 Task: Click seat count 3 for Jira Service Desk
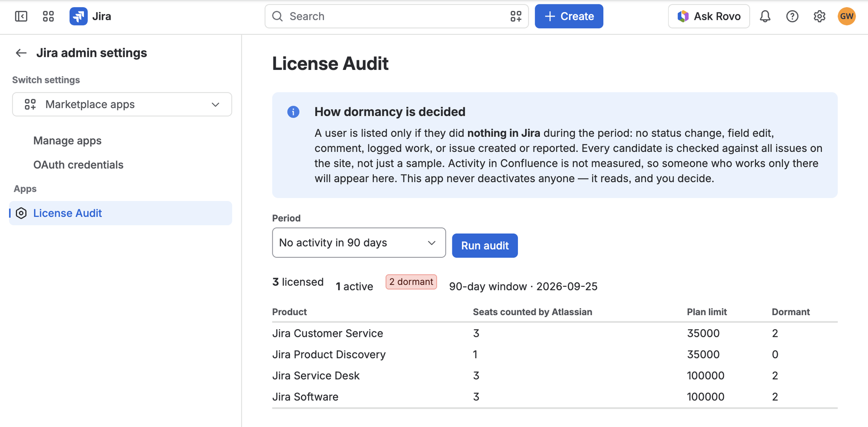click(x=476, y=376)
